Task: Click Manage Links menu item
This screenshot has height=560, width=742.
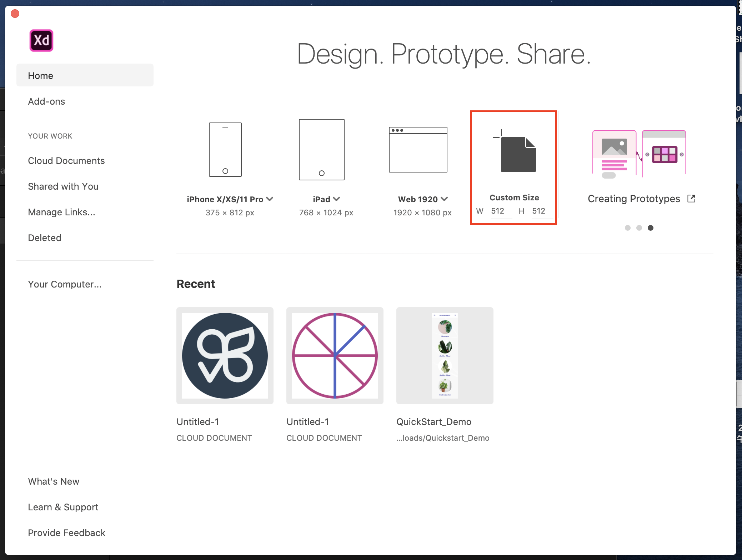Action: 61,212
